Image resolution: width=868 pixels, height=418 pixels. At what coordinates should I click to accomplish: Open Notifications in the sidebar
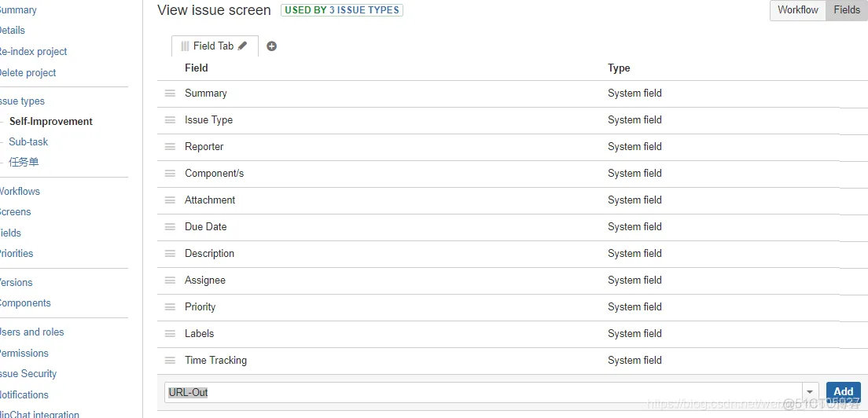[x=24, y=394]
